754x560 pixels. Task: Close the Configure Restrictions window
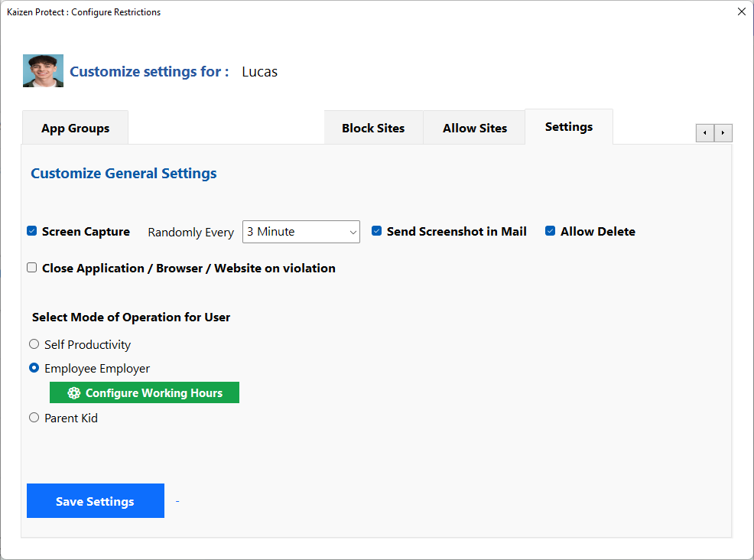pyautogui.click(x=740, y=11)
